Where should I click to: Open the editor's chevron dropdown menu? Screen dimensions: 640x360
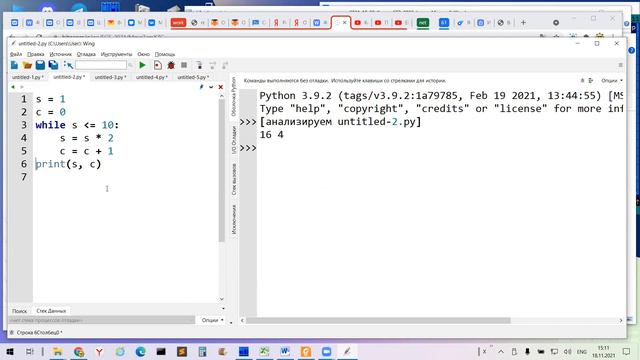pos(211,87)
